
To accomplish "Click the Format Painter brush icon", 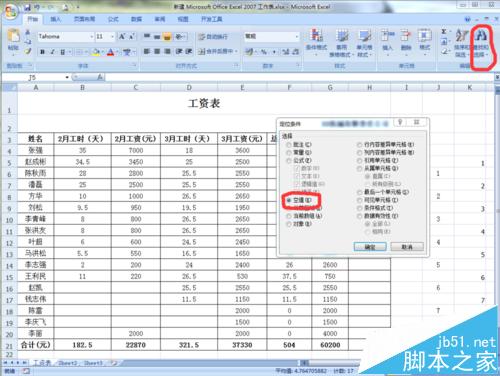I will tap(28, 51).
